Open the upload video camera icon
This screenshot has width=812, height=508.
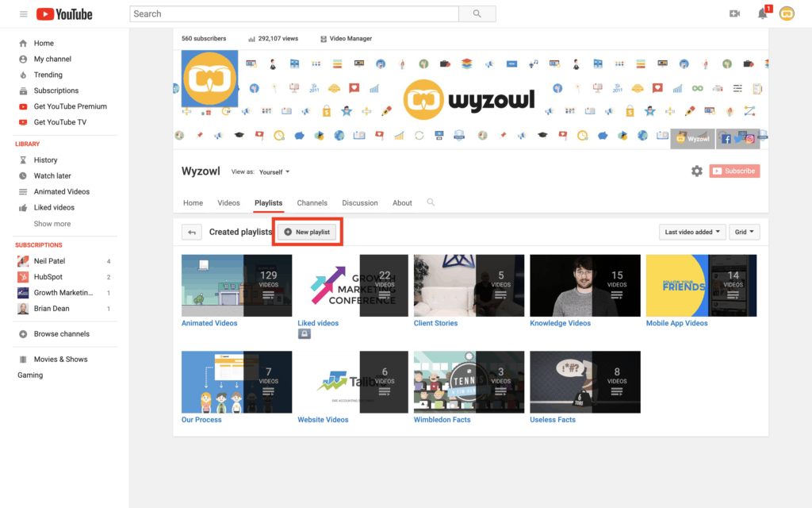(x=734, y=14)
